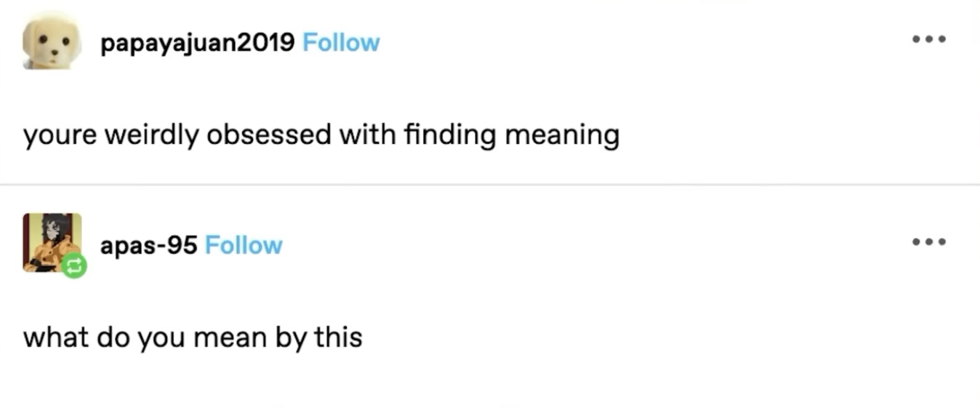Click the divider line between the posts

pos(490,185)
